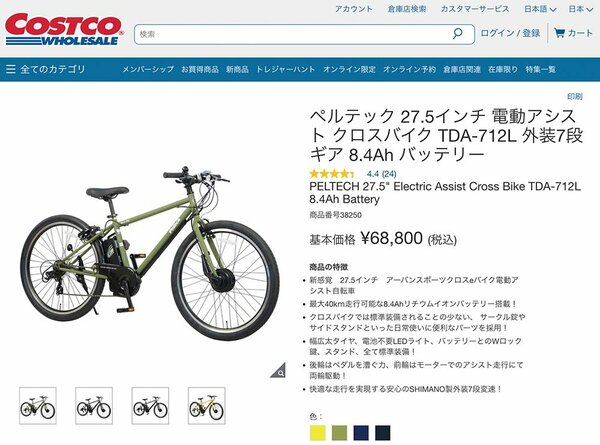Viewport: 600px width, 445px height.
Task: Open the トレジャーハント menu item
Action: click(285, 69)
